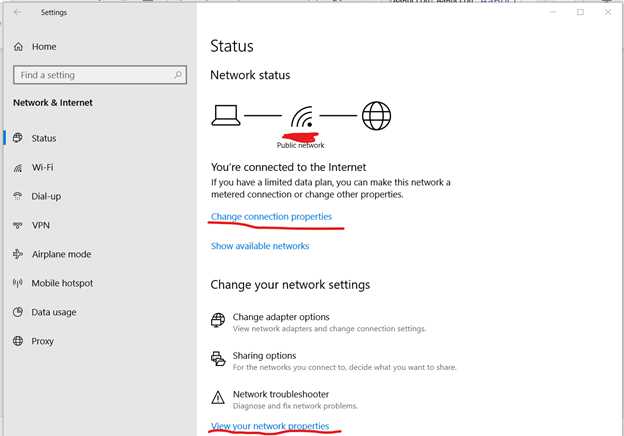Click Show available networks link
This screenshot has height=436, width=624.
260,246
